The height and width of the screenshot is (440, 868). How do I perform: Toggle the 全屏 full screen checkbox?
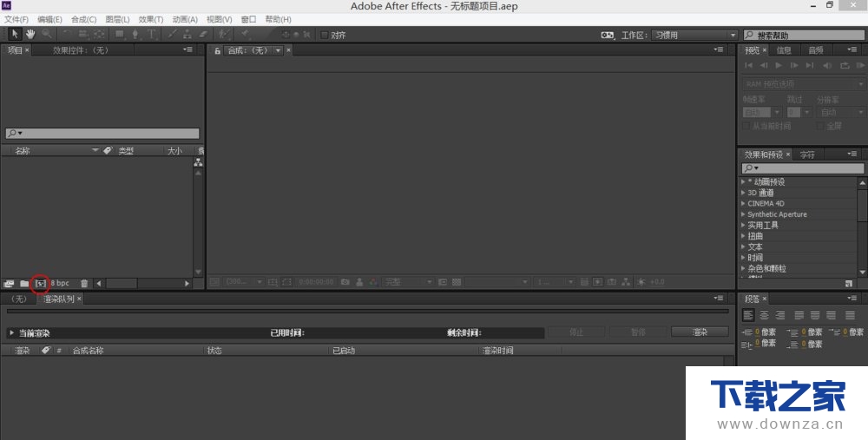coord(821,126)
